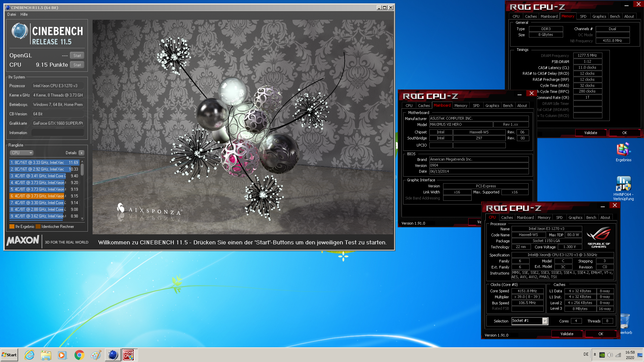Open About tab in Memory CPU-Z window
Viewport: 644px width, 362px height.
(629, 16)
